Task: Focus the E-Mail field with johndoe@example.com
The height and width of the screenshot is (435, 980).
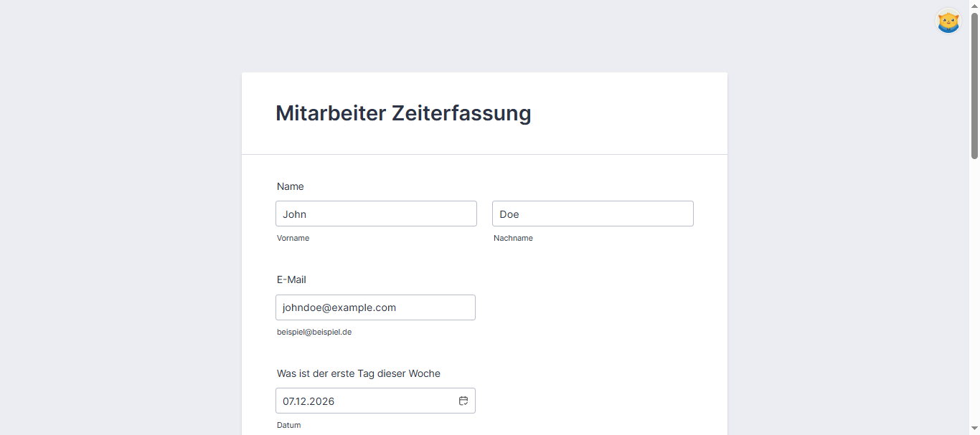Action: click(x=375, y=307)
